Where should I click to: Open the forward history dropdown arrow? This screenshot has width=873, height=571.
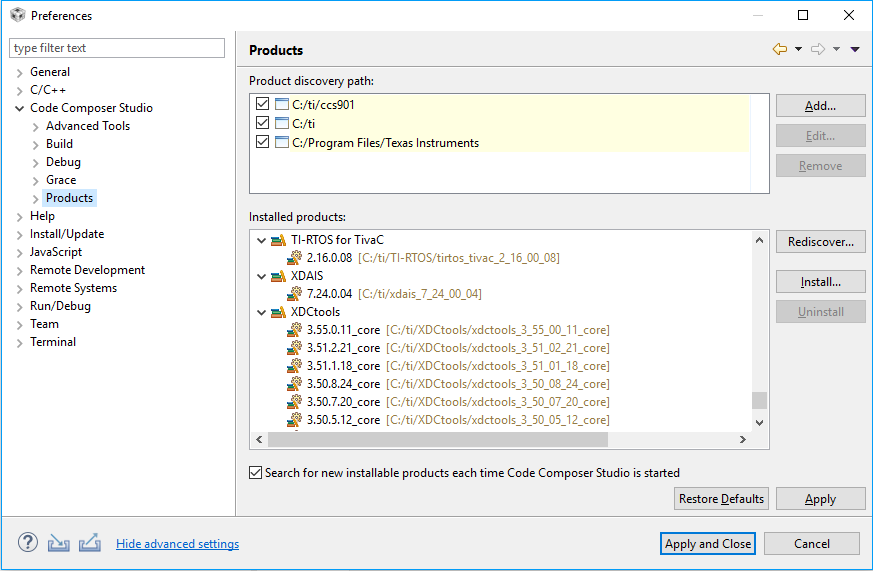(836, 49)
